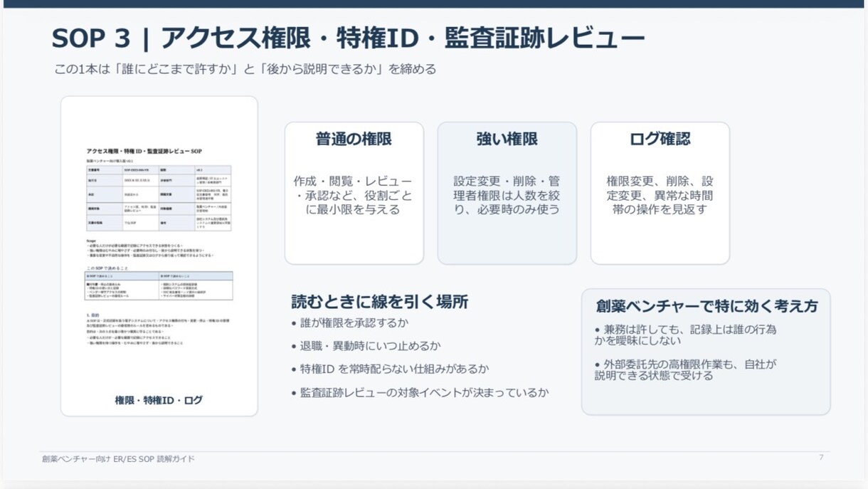Click the text '作成・閲覧・レビュー・承認など、役割ごとに最小限を与える'
The height and width of the screenshot is (489, 868).
(x=354, y=195)
